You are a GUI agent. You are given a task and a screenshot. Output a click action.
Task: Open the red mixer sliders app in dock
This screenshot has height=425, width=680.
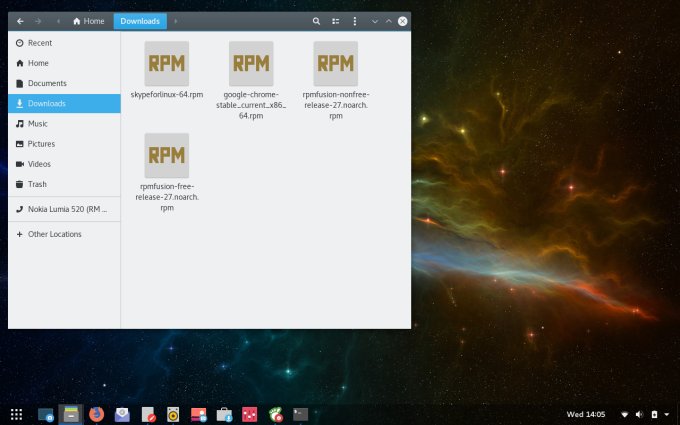tap(249, 415)
